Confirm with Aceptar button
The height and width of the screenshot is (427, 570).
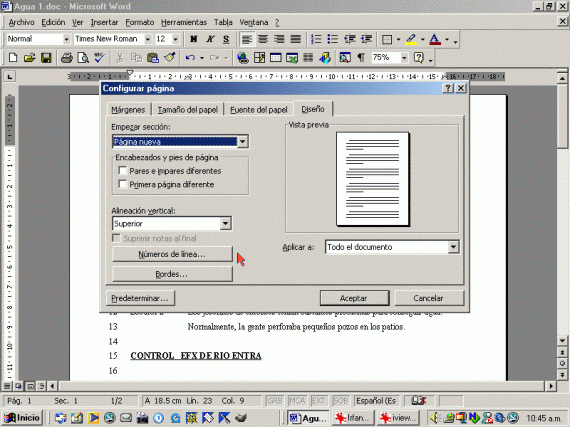tap(354, 298)
